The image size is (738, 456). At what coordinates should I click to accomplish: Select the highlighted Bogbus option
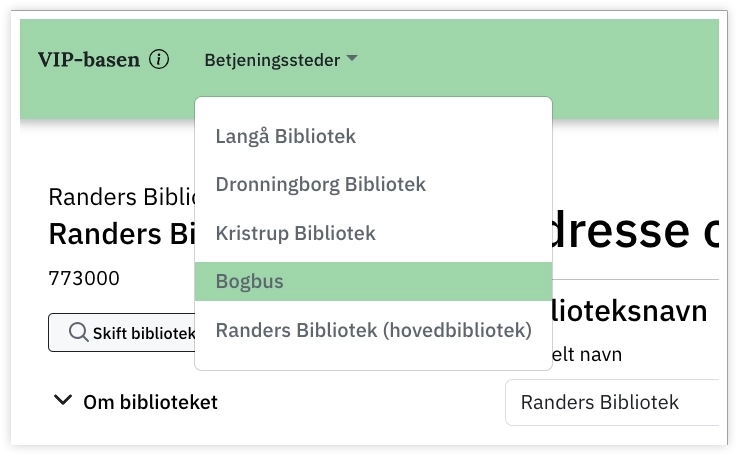[x=250, y=282]
